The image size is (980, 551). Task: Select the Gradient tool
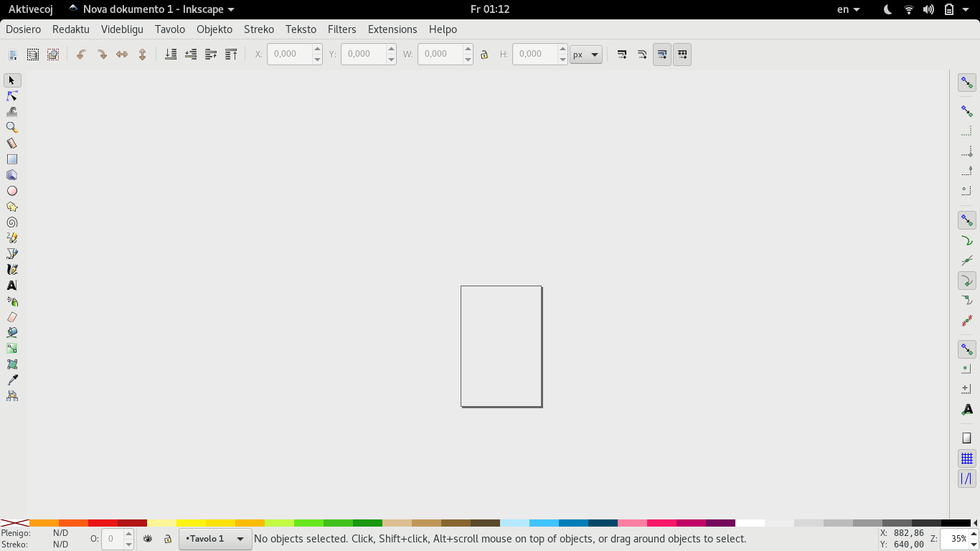coord(12,349)
